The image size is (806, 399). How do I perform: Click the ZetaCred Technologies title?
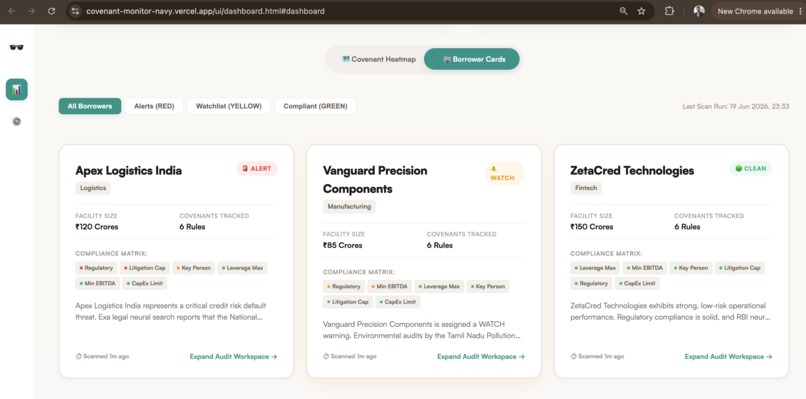[632, 171]
